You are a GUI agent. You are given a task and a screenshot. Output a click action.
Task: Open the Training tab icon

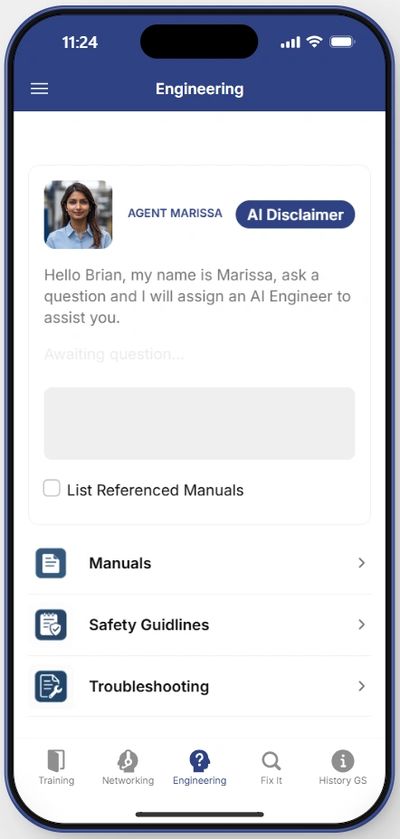(56, 760)
